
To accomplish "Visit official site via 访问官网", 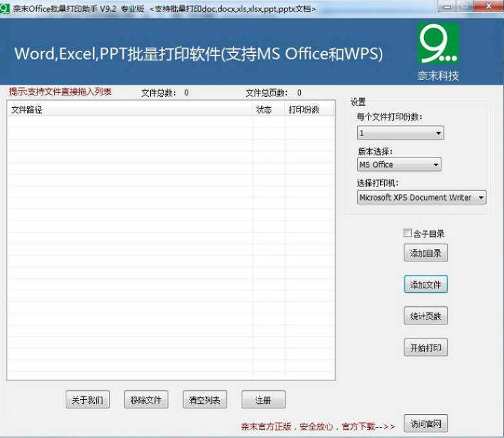I will coord(425,424).
